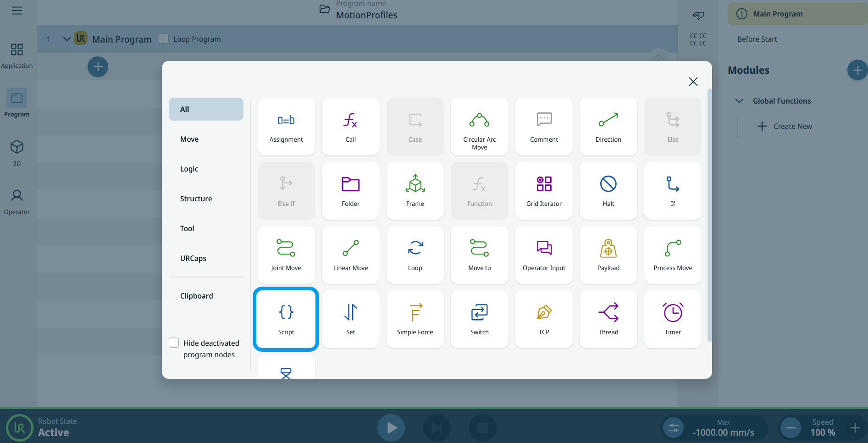This screenshot has width=868, height=443.
Task: Tick Hide deactivated program nodes checkbox
Action: point(174,343)
